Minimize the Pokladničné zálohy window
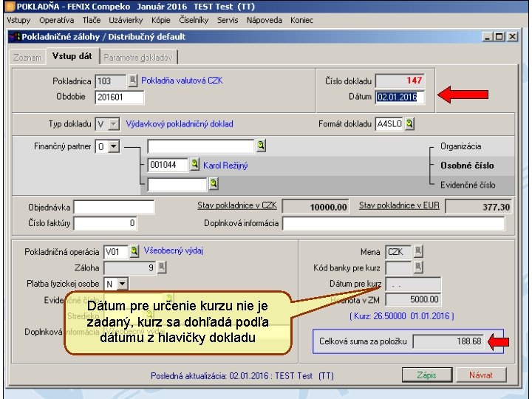 tap(488, 37)
